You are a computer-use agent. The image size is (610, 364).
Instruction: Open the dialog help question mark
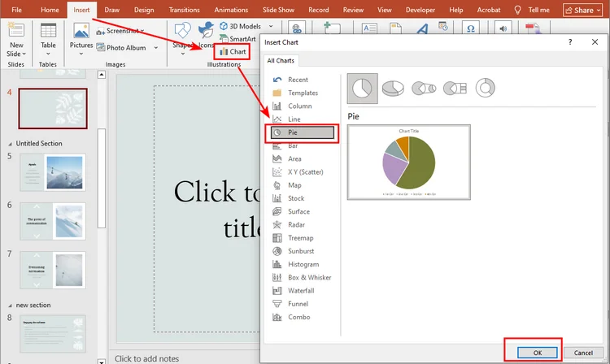[570, 42]
